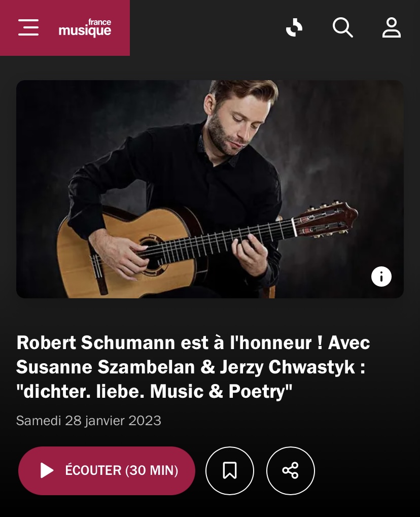
Task: Share this episode using the share icon
Action: coord(291,470)
